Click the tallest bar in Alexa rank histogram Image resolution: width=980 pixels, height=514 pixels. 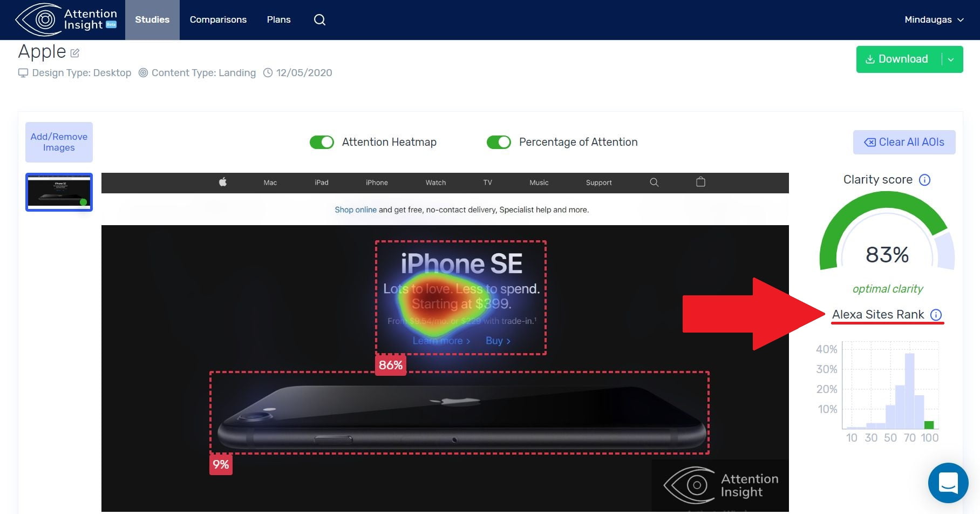pos(909,391)
